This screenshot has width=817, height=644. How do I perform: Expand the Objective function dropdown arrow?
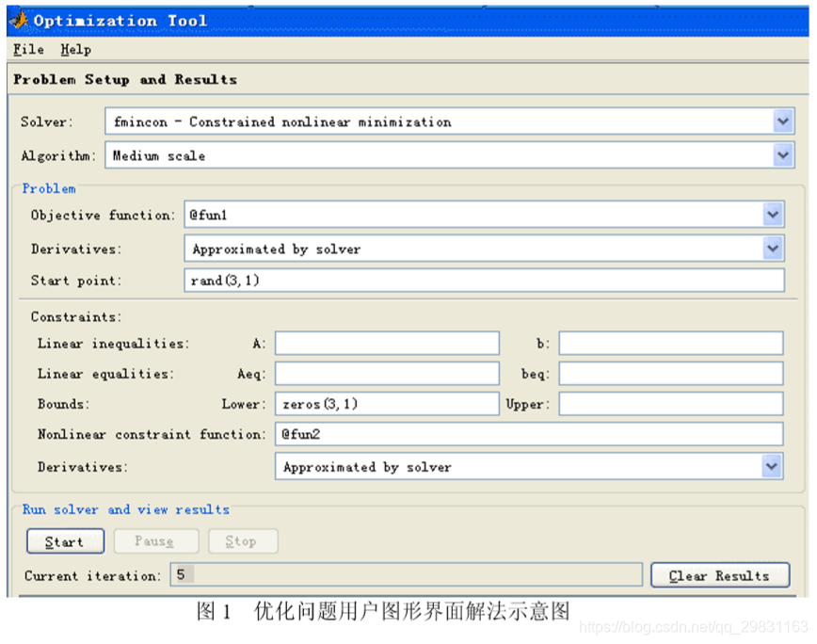pyautogui.click(x=773, y=215)
